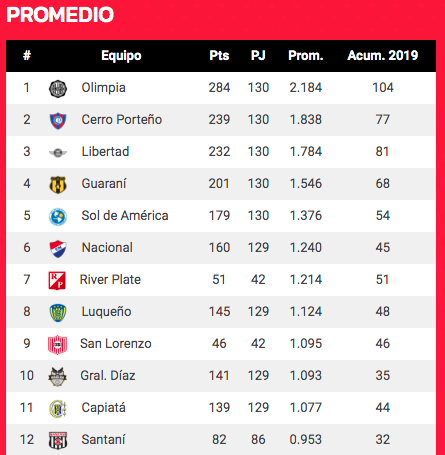The height and width of the screenshot is (455, 445).
Task: Click the PJ column header
Action: tap(258, 55)
